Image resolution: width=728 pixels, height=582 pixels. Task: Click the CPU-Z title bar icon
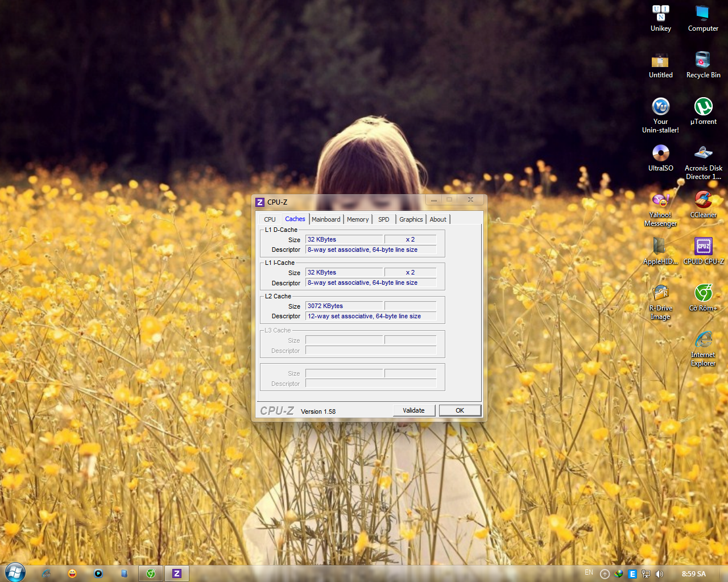point(260,202)
